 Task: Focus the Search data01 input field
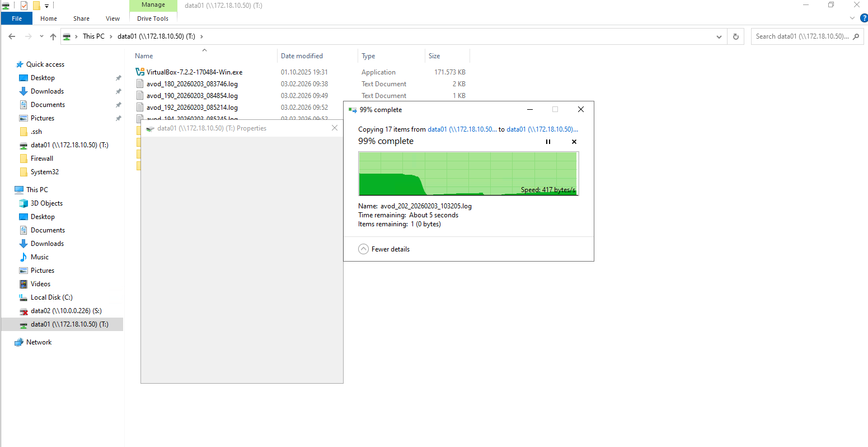801,36
